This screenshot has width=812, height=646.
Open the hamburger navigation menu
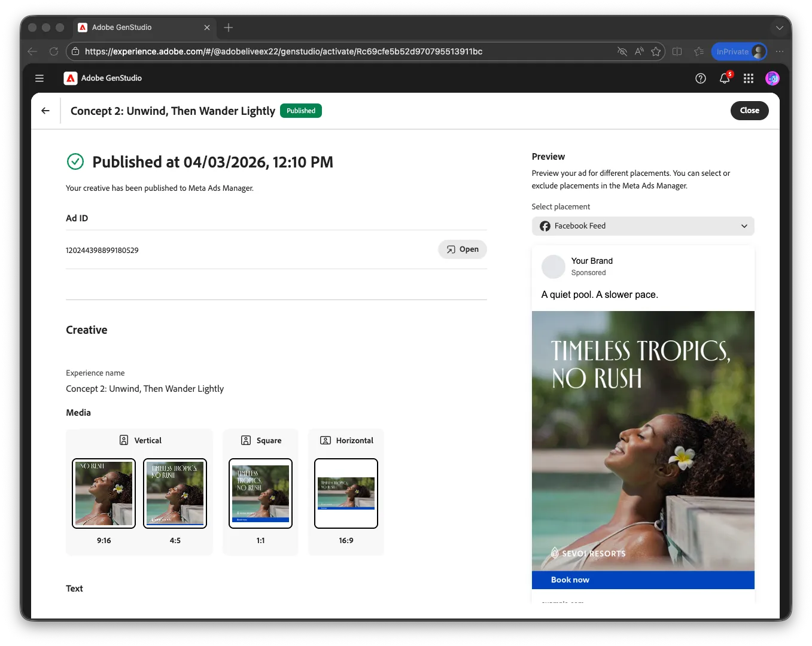39,78
